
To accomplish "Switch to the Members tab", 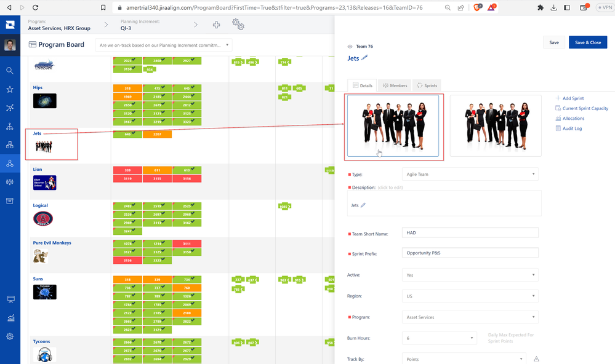I will point(395,85).
